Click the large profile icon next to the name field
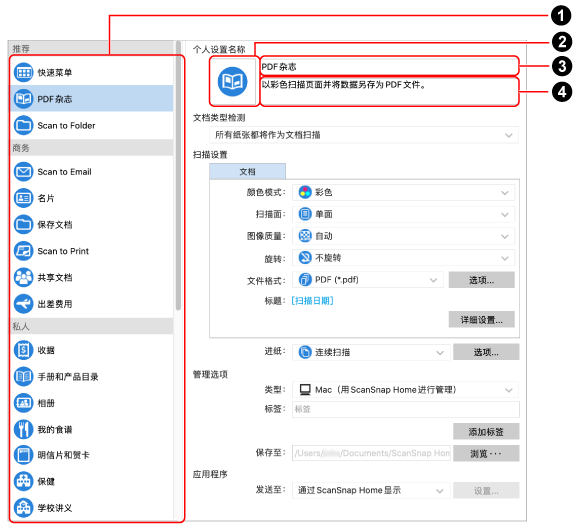 (233, 81)
